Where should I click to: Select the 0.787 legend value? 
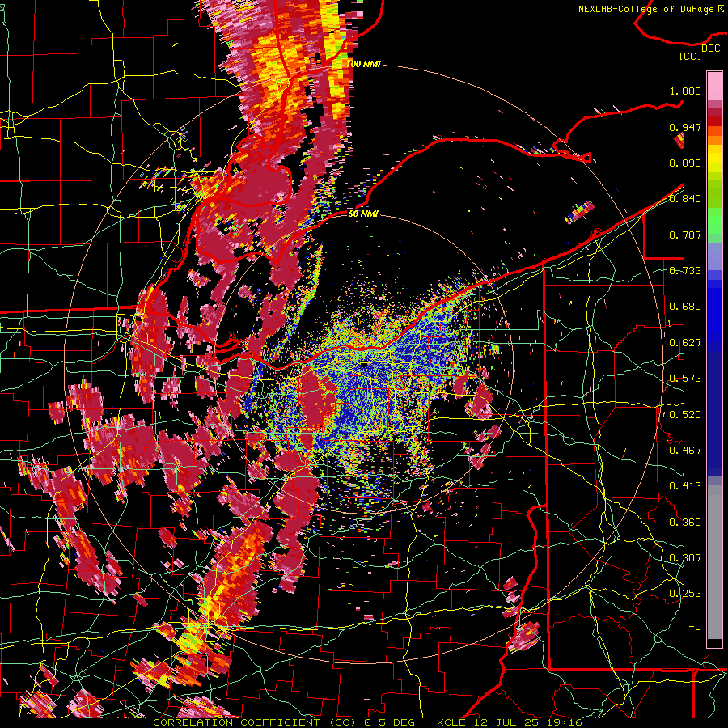(685, 235)
